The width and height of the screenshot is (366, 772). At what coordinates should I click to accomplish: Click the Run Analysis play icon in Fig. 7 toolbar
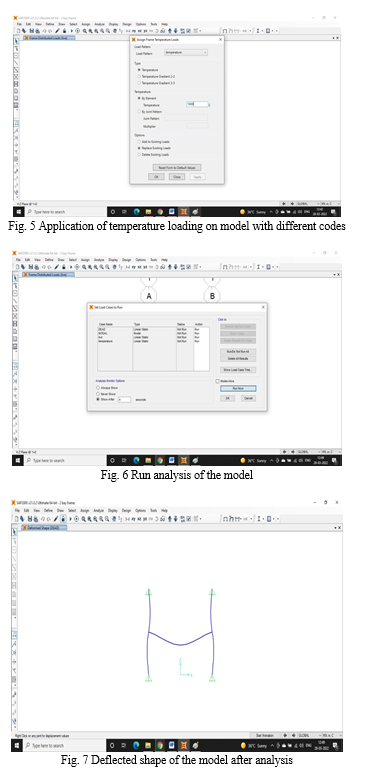[x=70, y=518]
